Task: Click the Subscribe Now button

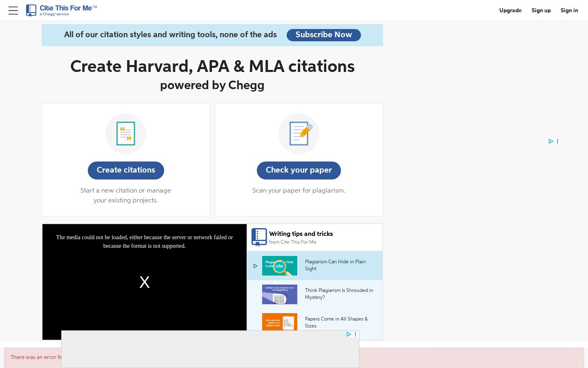Action: (324, 35)
